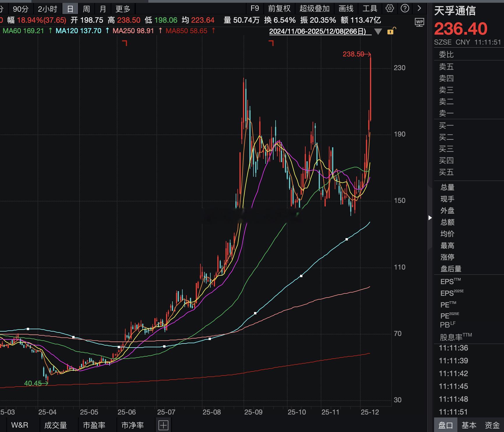
Task: Click the green up arrow beside MA60
Action: click(51, 30)
